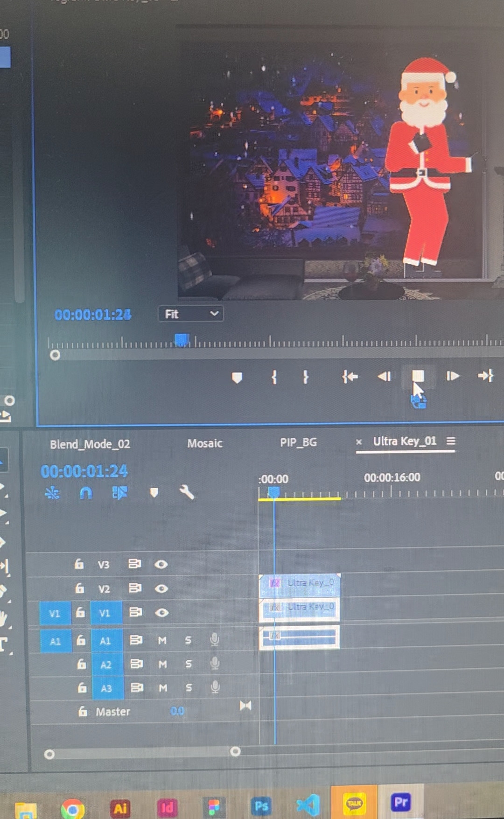Image resolution: width=504 pixels, height=819 pixels.
Task: Switch to the Blend_Mode_02 sequence tab
Action: tap(90, 444)
